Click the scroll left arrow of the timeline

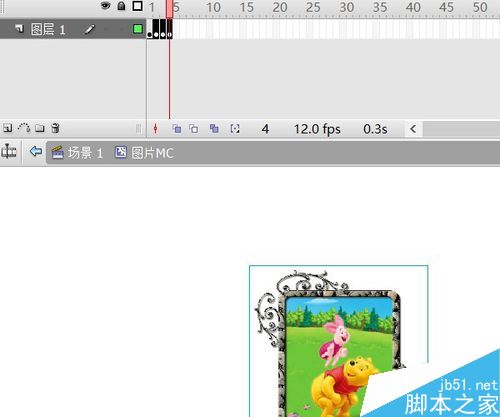[413, 129]
